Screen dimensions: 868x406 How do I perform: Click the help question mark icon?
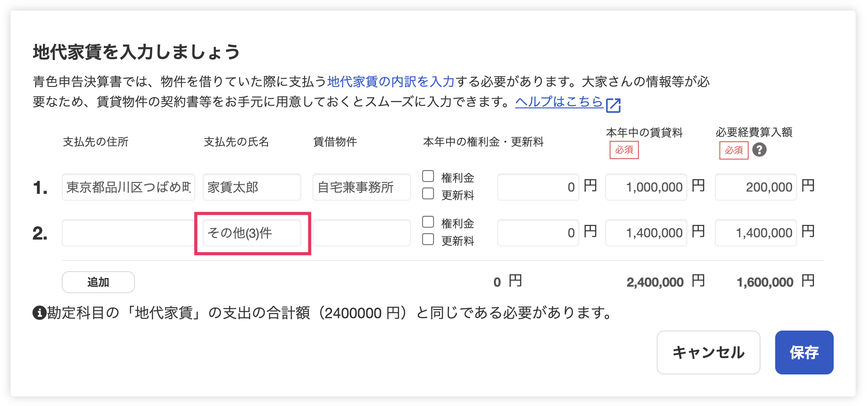pos(759,150)
